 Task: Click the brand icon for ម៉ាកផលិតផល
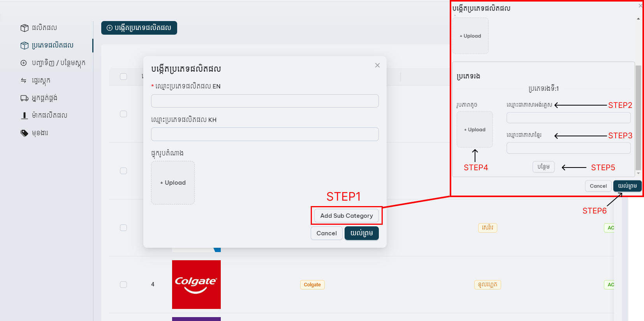25,116
